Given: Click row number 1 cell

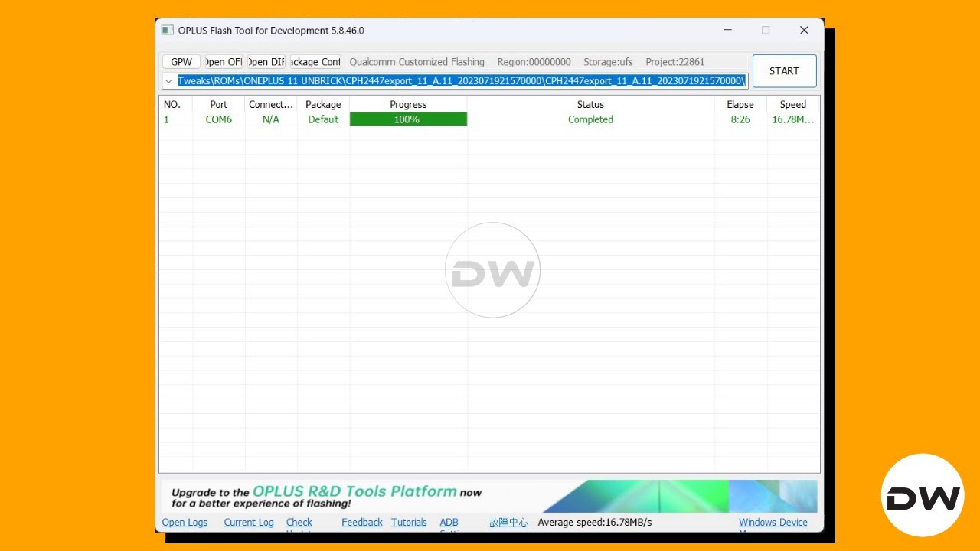Looking at the screenshot, I should pyautogui.click(x=175, y=119).
